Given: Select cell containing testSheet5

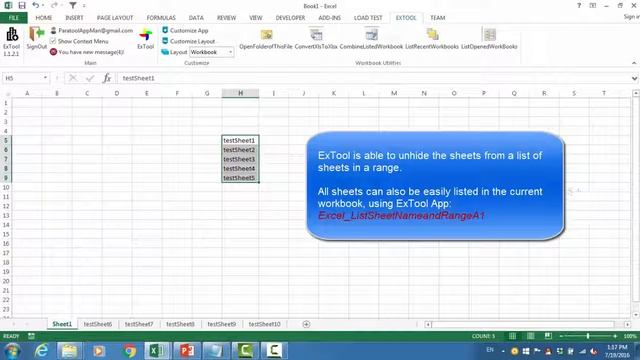Looking at the screenshot, I should point(240,178).
